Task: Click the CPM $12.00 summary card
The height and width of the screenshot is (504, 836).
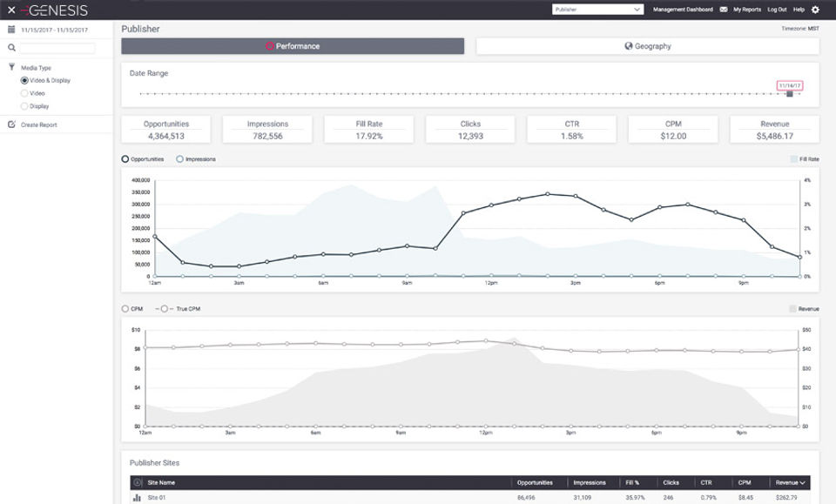Action: pos(673,130)
